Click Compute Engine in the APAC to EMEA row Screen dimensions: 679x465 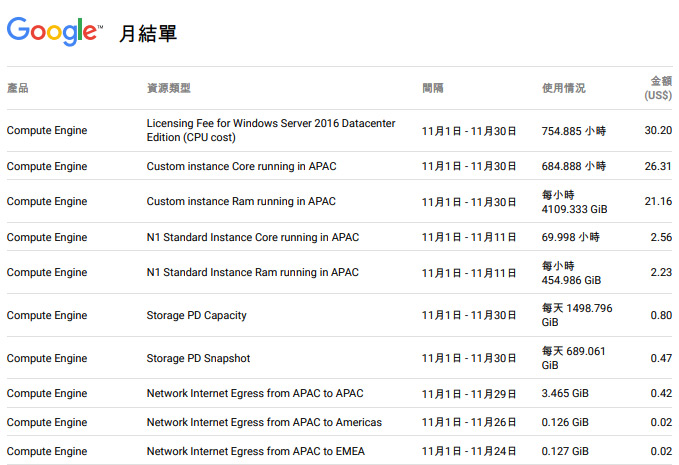[47, 451]
